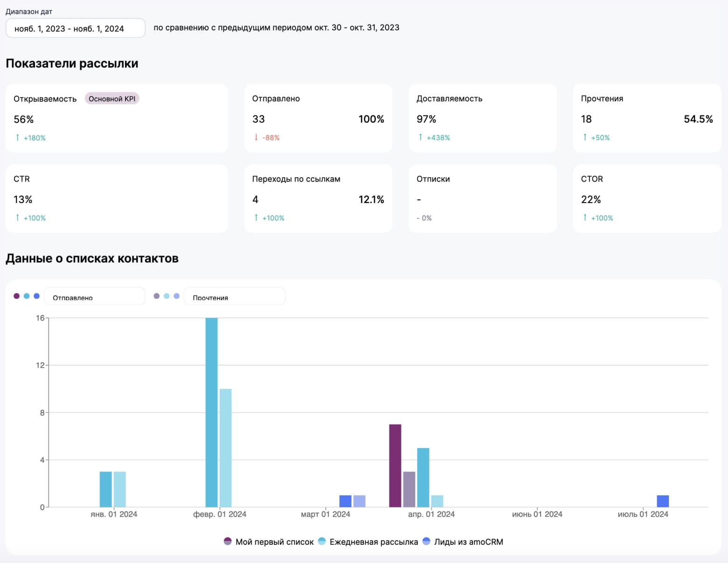Click the blue July bar
This screenshot has width=728, height=563.
(662, 501)
